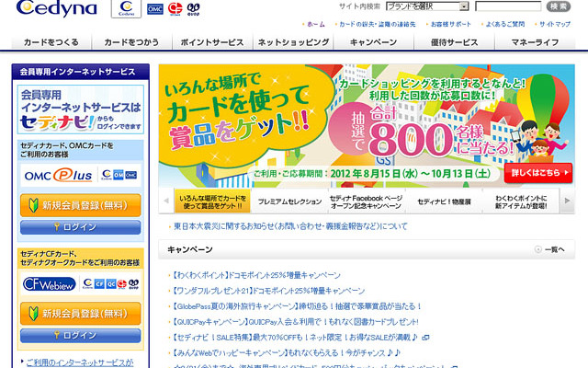Open ネットショッピング menu tab
Image resolution: width=588 pixels, height=368 pixels.
pyautogui.click(x=293, y=42)
